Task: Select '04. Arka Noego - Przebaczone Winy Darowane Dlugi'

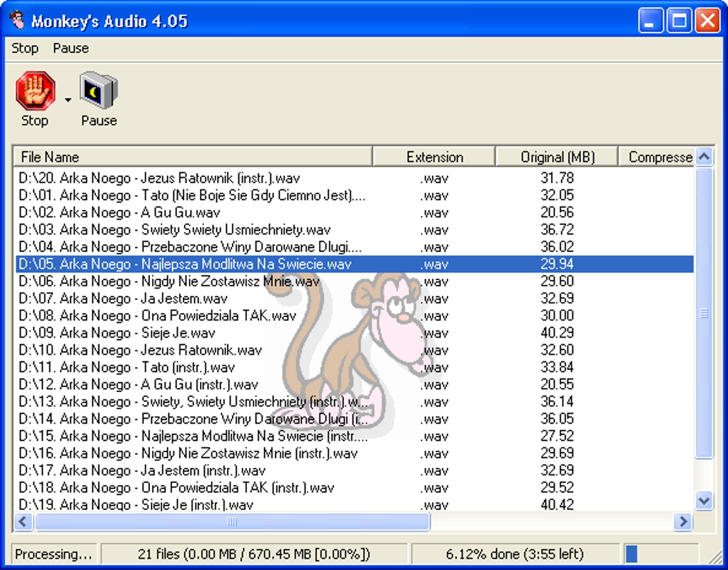Action: 355,246
